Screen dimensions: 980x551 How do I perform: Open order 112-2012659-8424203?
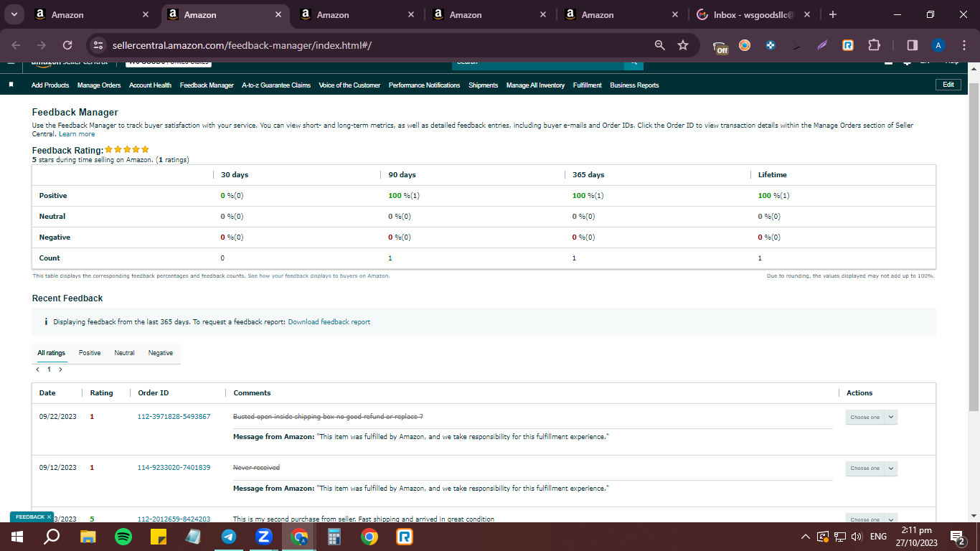click(174, 519)
